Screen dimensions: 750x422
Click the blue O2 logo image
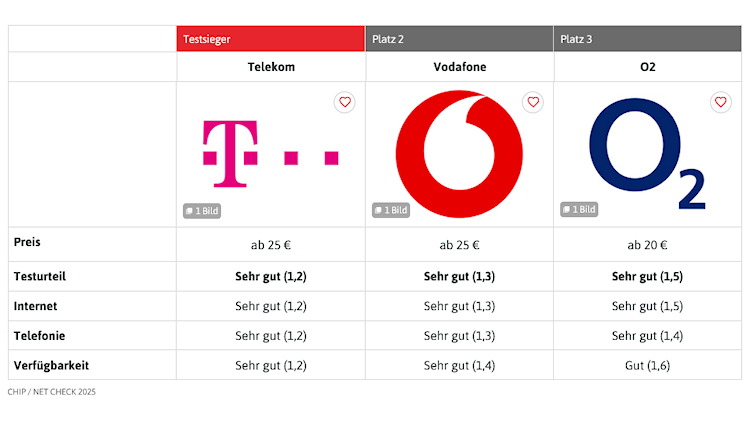coord(647,155)
